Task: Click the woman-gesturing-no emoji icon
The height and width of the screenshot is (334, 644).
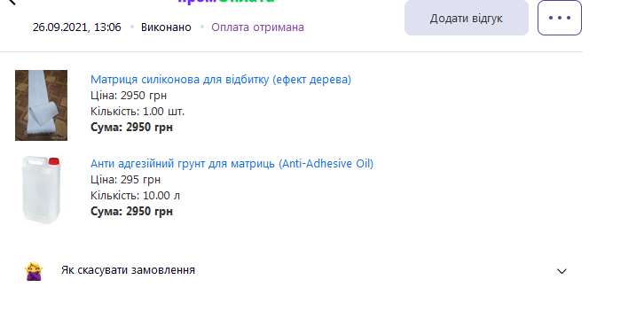Action: coord(34,271)
